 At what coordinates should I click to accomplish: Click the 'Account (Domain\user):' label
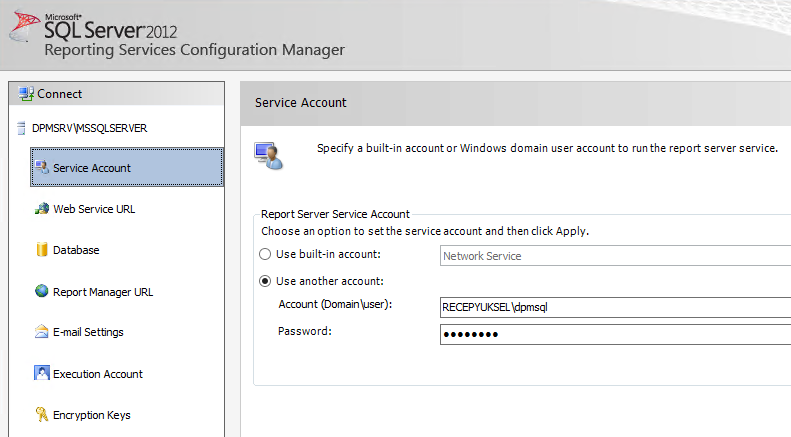click(x=335, y=304)
